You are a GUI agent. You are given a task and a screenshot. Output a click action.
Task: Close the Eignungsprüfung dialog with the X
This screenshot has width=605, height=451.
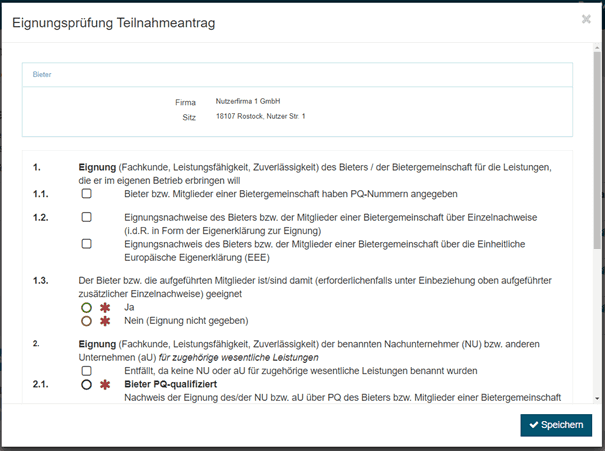[586, 19]
